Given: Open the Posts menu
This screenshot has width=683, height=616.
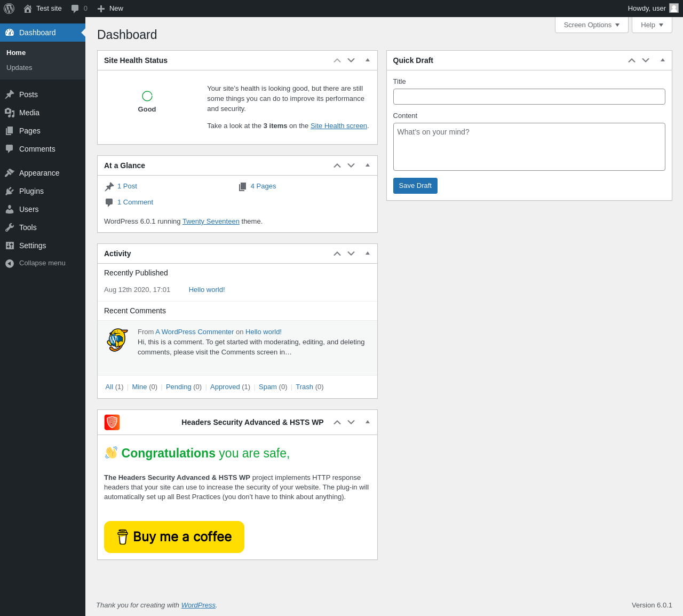Looking at the screenshot, I should coord(43,94).
